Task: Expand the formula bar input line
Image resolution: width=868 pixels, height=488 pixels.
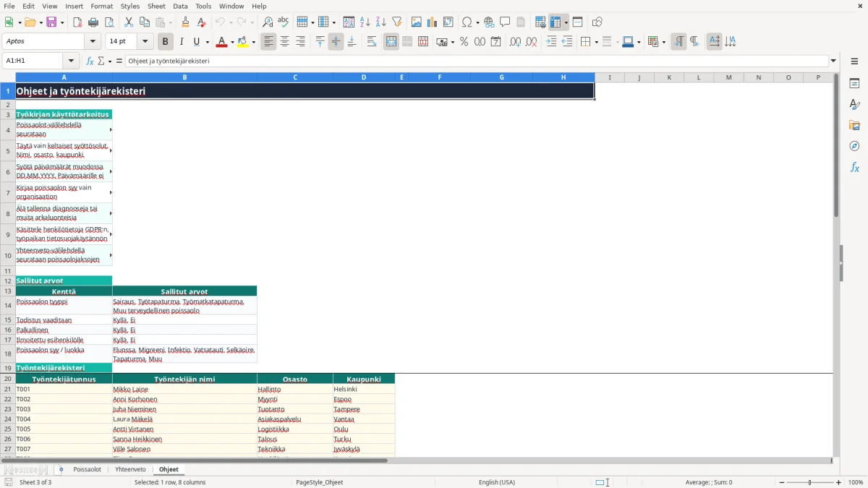Action: coord(833,61)
